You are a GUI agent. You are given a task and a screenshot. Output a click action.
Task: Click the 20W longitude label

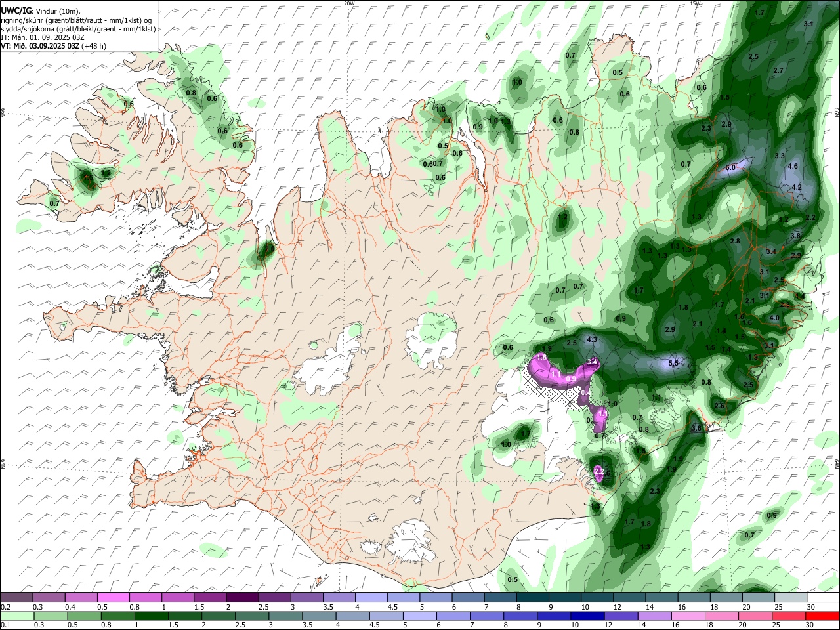349,3
